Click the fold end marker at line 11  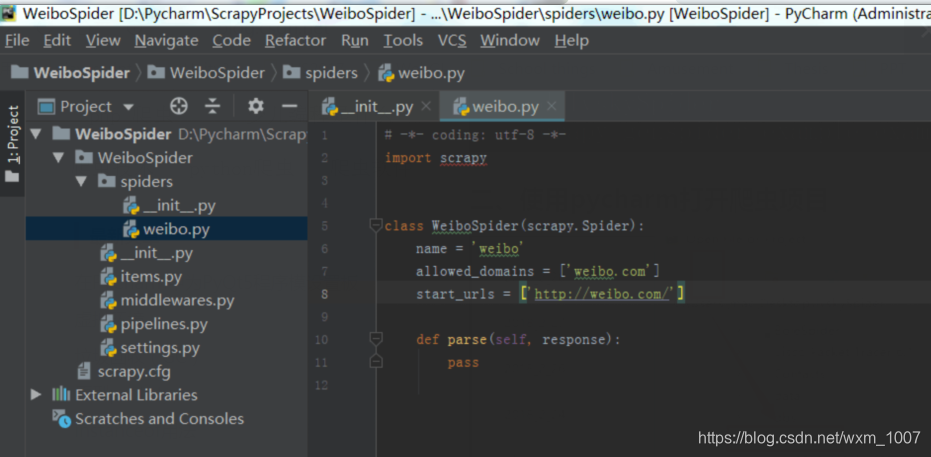pos(375,361)
